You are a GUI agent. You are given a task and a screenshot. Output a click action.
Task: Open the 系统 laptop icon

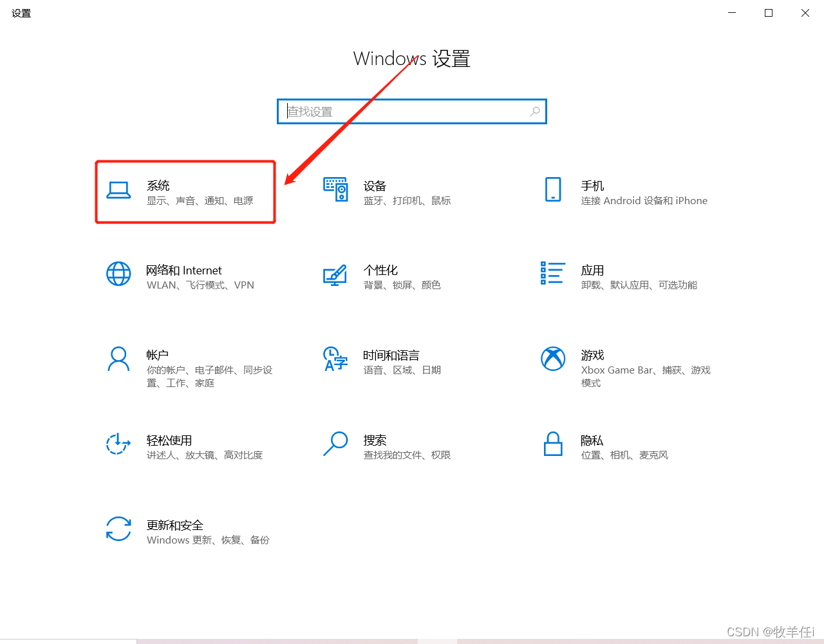(118, 190)
